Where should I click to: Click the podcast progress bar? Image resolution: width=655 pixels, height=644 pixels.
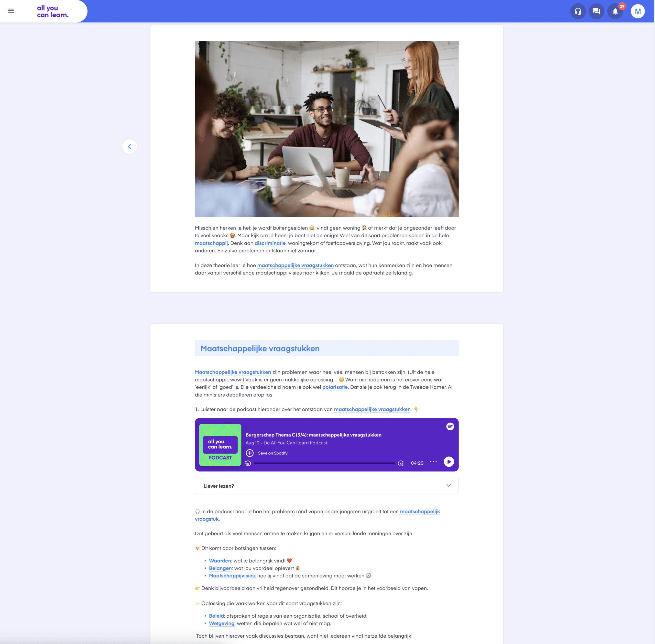click(324, 463)
